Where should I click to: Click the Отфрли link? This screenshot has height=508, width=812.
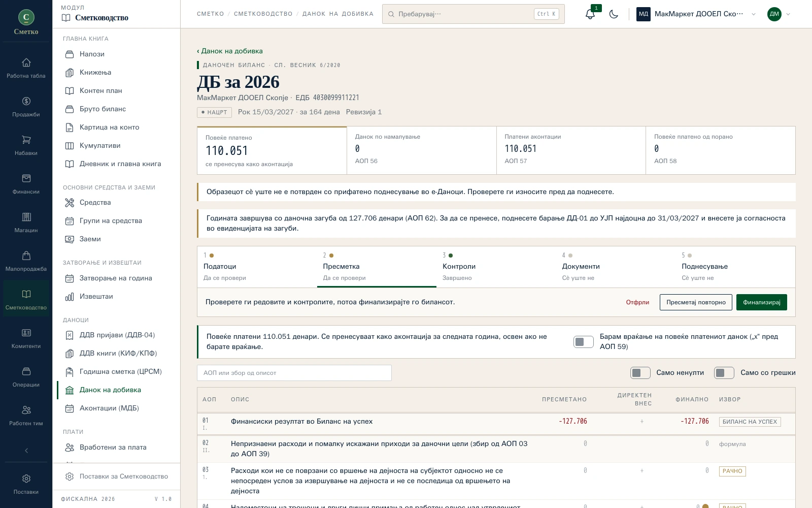[637, 302]
